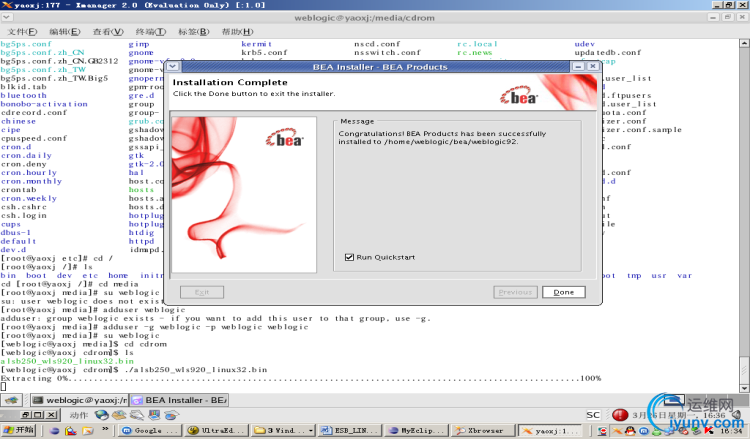Viewport: 750px width, 439px height.
Task: Click the cron.daily entry in terminal listing
Action: [26, 155]
